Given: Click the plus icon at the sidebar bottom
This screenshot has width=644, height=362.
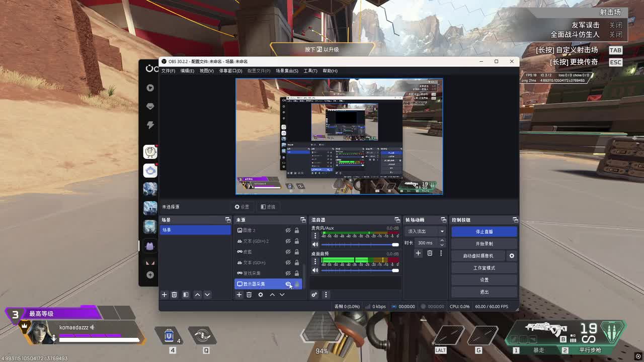Looking at the screenshot, I should point(150,275).
